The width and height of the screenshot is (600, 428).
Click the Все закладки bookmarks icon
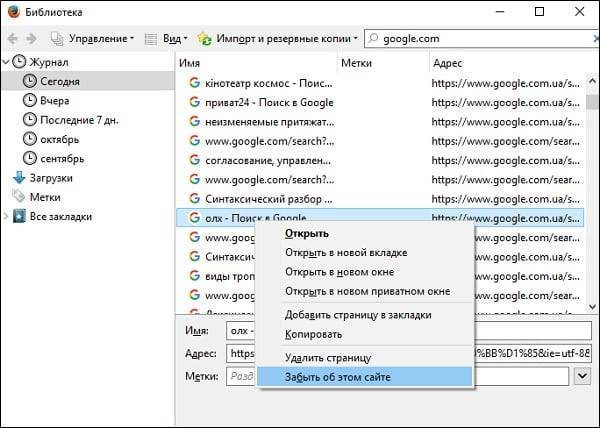[x=18, y=215]
